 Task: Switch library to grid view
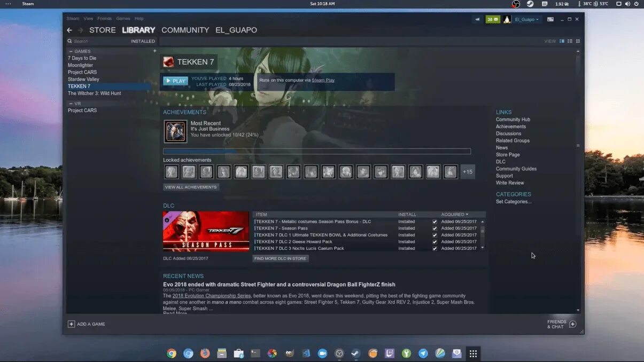(x=578, y=41)
